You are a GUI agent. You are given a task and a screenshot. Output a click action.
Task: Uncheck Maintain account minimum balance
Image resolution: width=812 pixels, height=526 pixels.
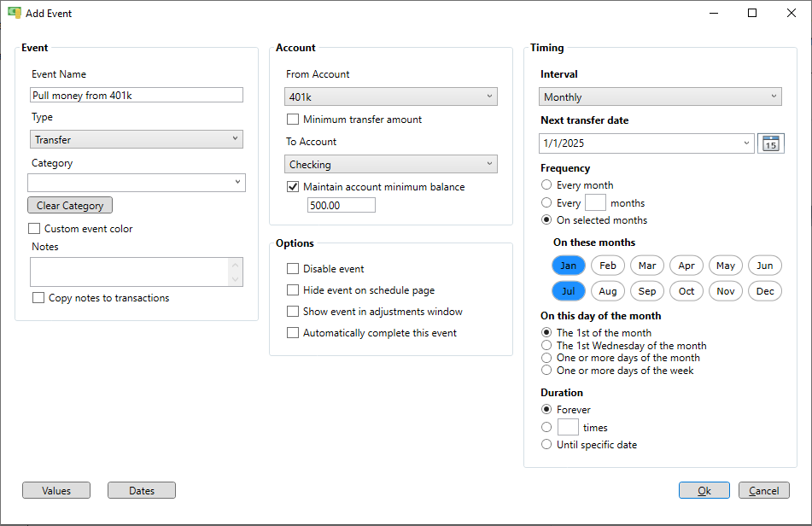293,187
